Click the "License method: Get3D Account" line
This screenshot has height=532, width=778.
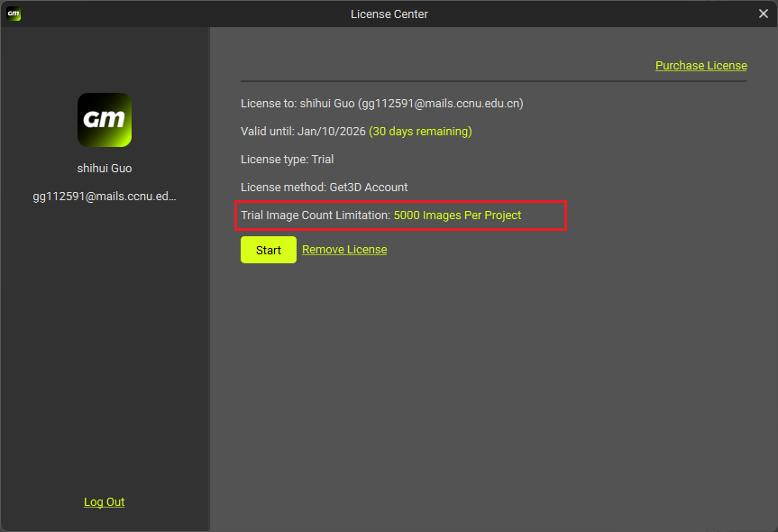pyautogui.click(x=324, y=188)
